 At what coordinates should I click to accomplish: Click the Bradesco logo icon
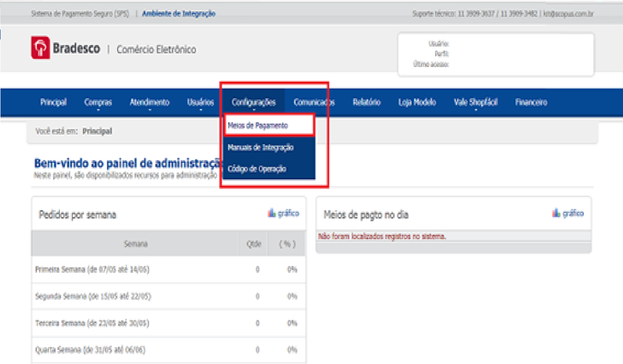point(40,48)
